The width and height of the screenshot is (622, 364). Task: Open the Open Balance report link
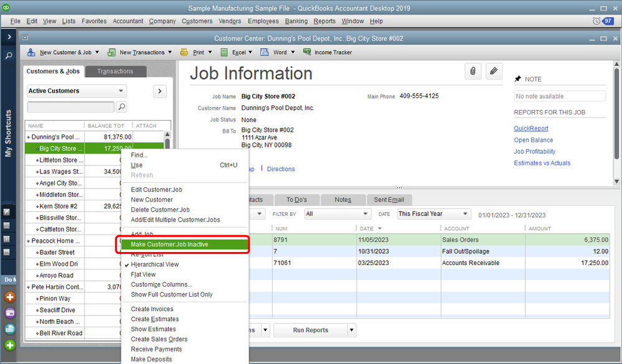click(x=533, y=140)
